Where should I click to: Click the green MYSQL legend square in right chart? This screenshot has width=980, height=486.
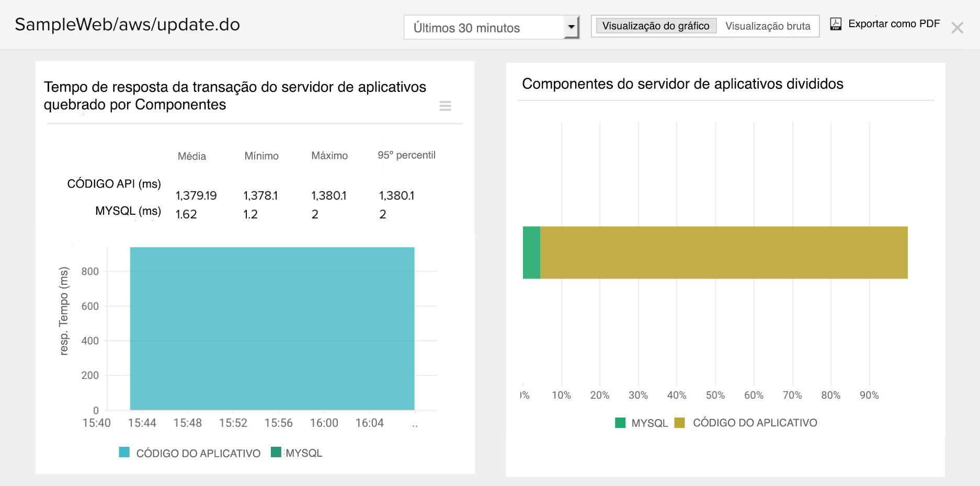point(620,423)
